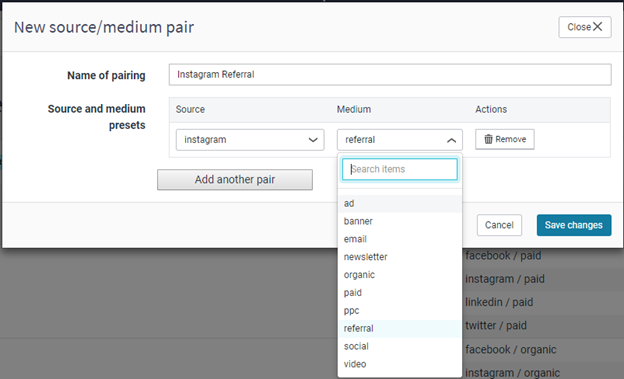
Task: Choose 'referral' from the medium list
Action: coord(400,329)
